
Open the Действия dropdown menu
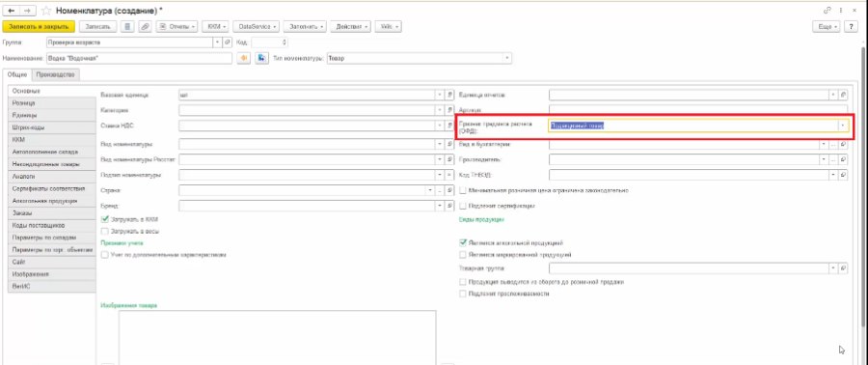click(x=351, y=27)
